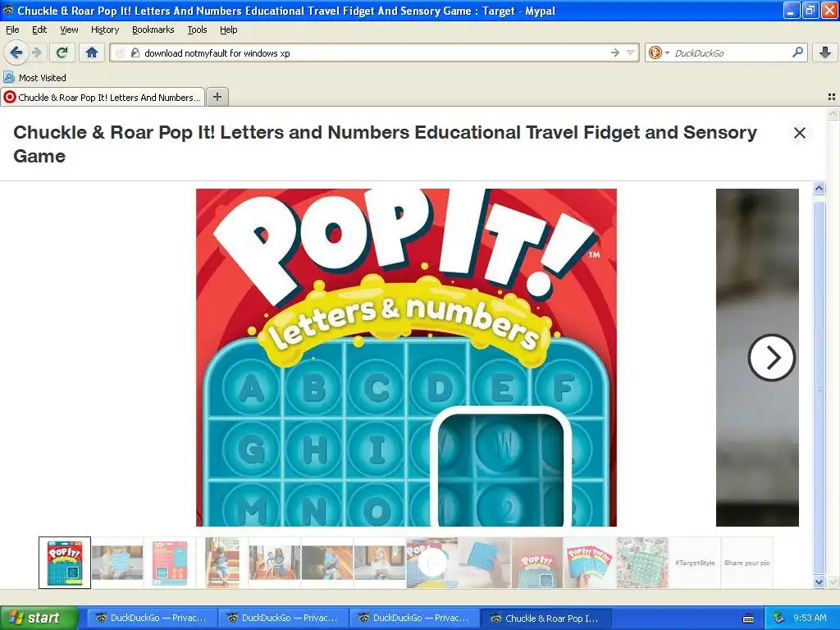
Task: Click the gallery vertical scrollbar track
Action: point(819,386)
